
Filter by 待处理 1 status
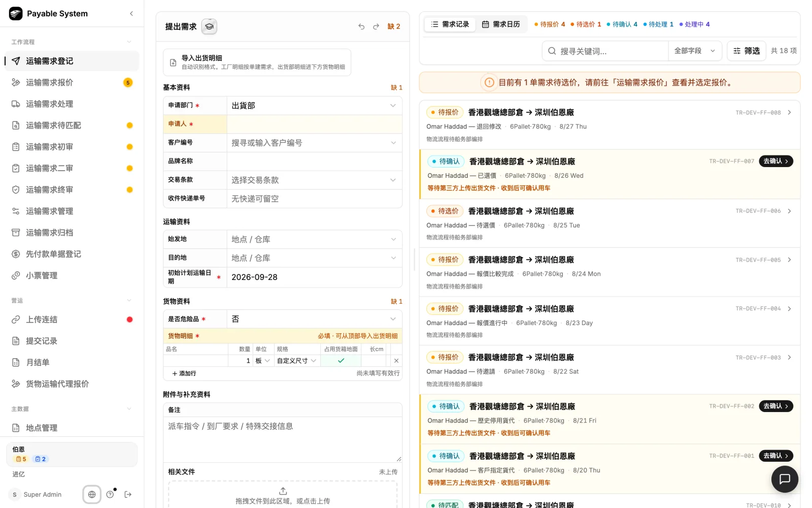[658, 24]
